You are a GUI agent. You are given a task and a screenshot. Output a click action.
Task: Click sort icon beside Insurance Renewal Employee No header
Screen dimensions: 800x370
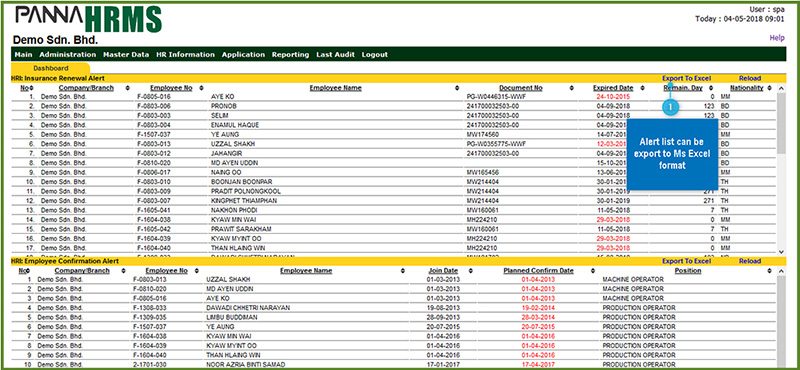(202, 88)
